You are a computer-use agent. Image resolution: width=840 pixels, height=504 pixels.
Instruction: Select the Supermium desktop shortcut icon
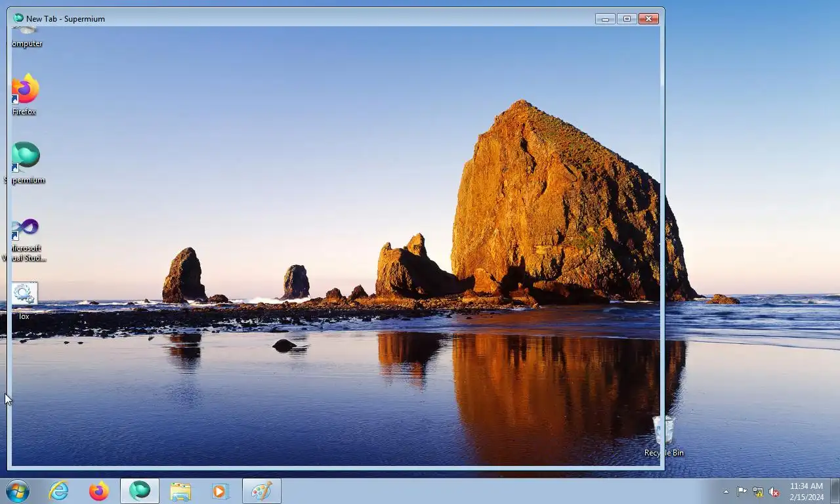coord(26,157)
